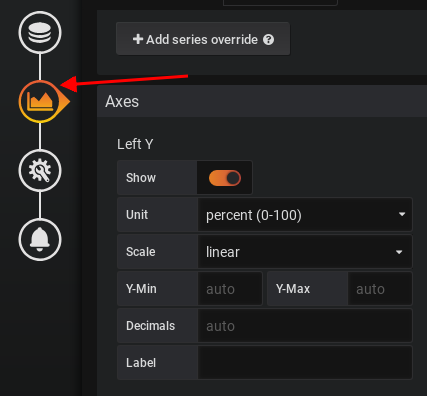The height and width of the screenshot is (396, 427).
Task: Open the General settings gear-wrench icon
Action: (40, 170)
